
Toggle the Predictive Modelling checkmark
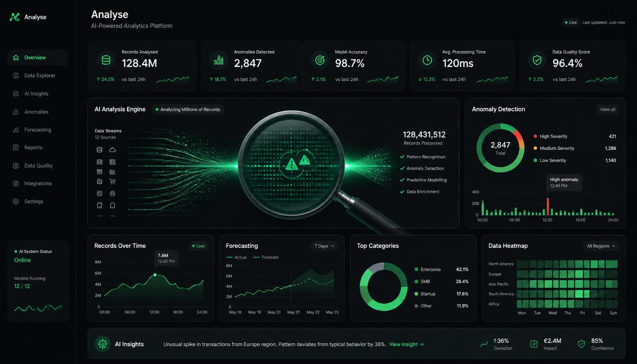click(x=402, y=180)
